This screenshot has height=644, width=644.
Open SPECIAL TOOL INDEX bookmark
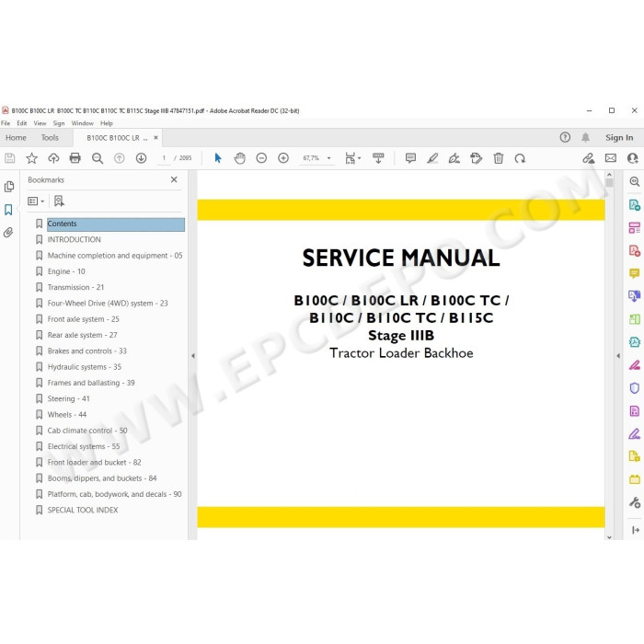coord(83,510)
